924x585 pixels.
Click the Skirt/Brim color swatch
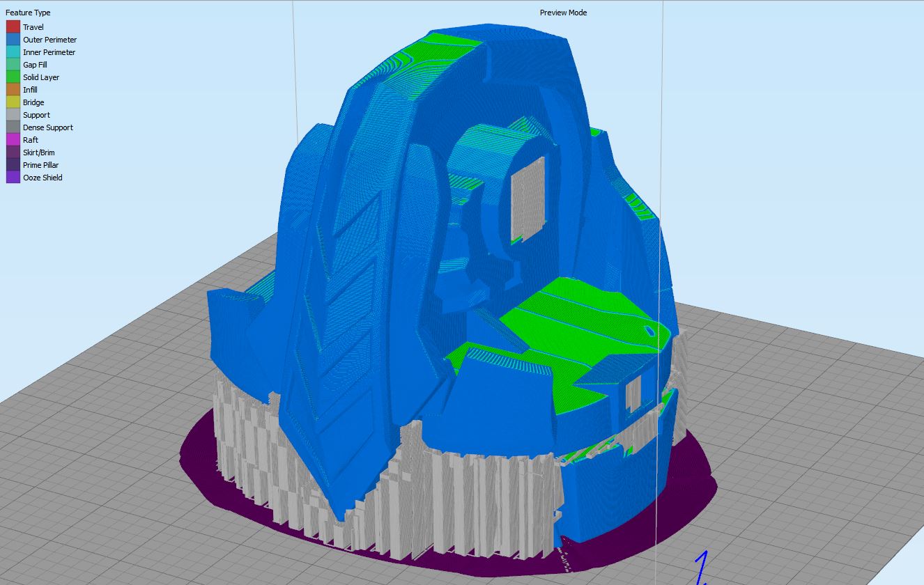tap(13, 153)
